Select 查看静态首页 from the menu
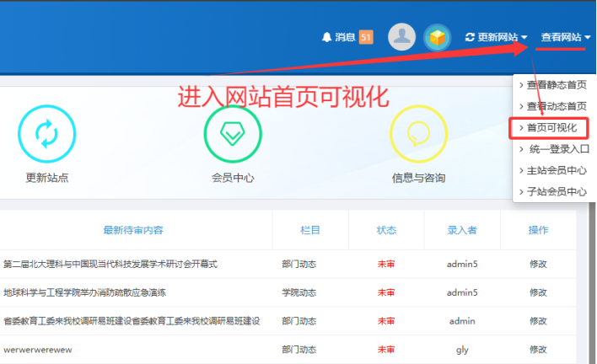The width and height of the screenshot is (597, 364). 557,84
